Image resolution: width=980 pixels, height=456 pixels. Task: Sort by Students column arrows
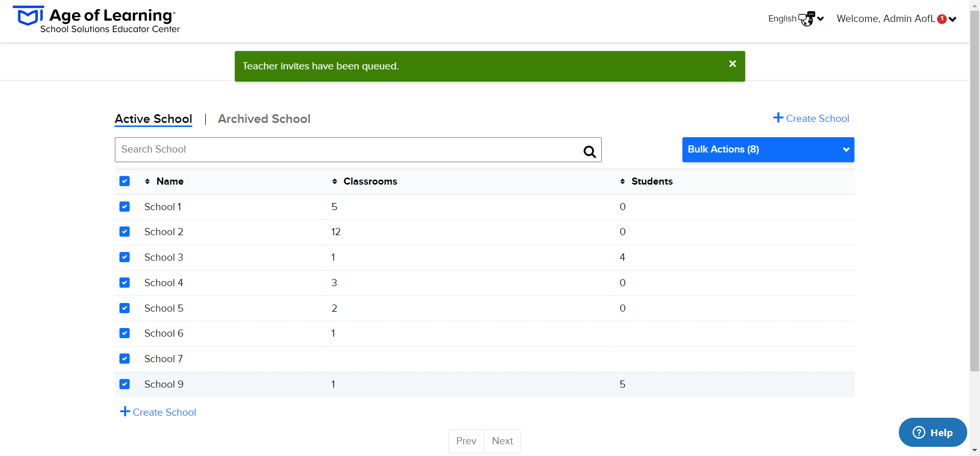[x=623, y=181]
